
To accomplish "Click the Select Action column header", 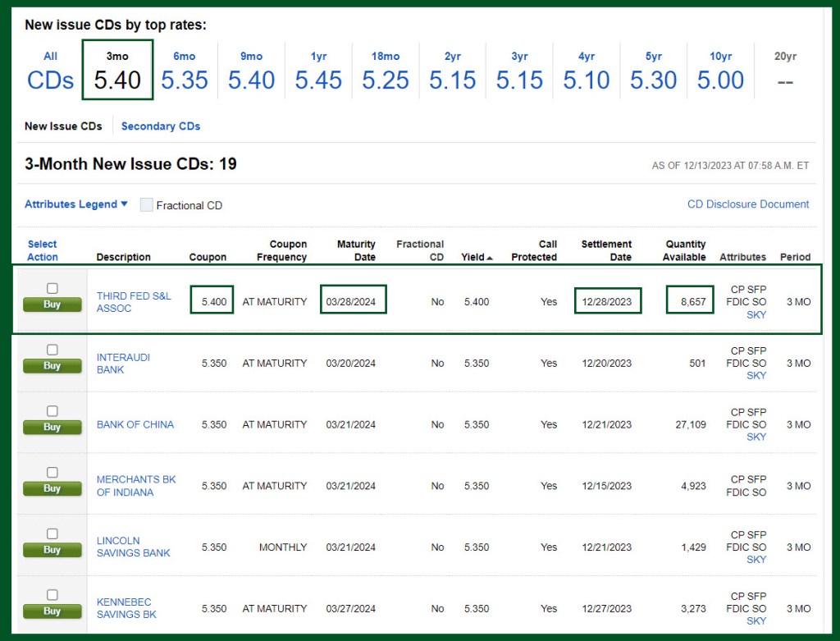I will [x=43, y=250].
